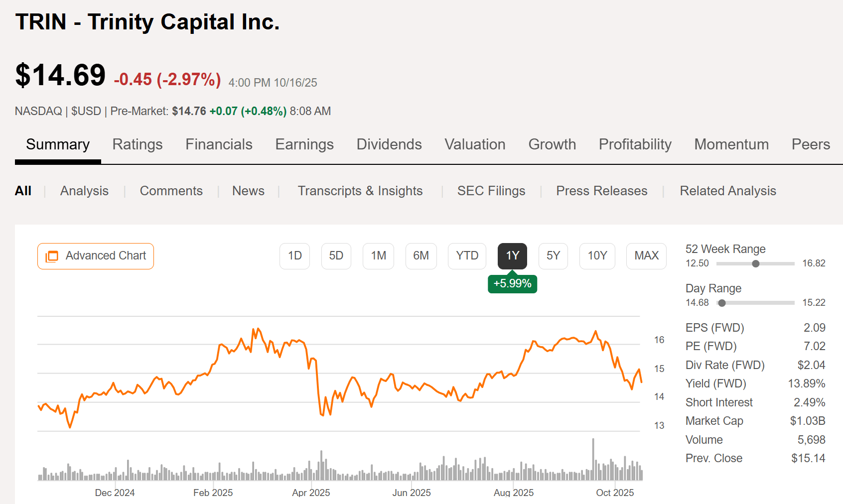Image resolution: width=843 pixels, height=504 pixels.
Task: Open SEC Filings section
Action: (x=491, y=191)
